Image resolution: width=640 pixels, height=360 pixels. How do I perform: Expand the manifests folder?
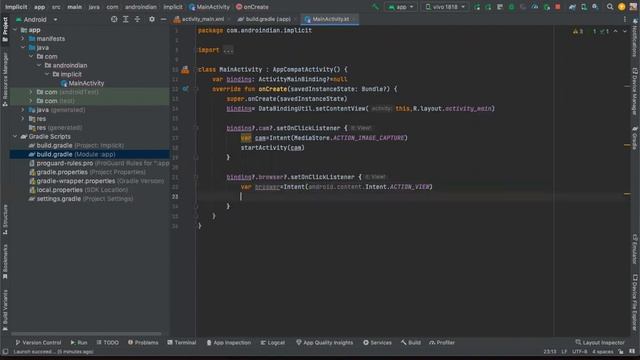(x=23, y=39)
